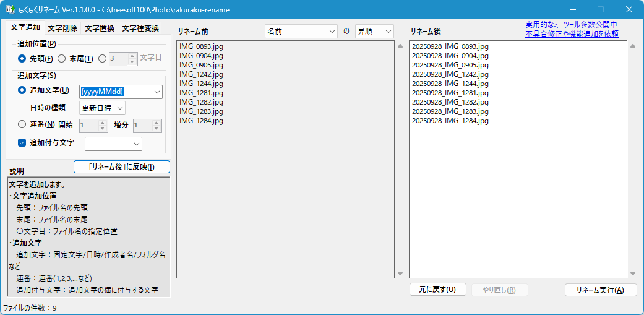Open the {yyyyMMdd} 追加文字 dropdown
This screenshot has height=315, width=644.
point(155,92)
